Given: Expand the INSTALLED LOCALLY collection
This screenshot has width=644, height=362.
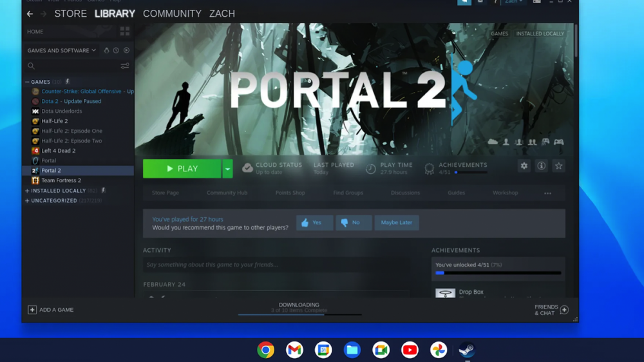Looking at the screenshot, I should (27, 191).
